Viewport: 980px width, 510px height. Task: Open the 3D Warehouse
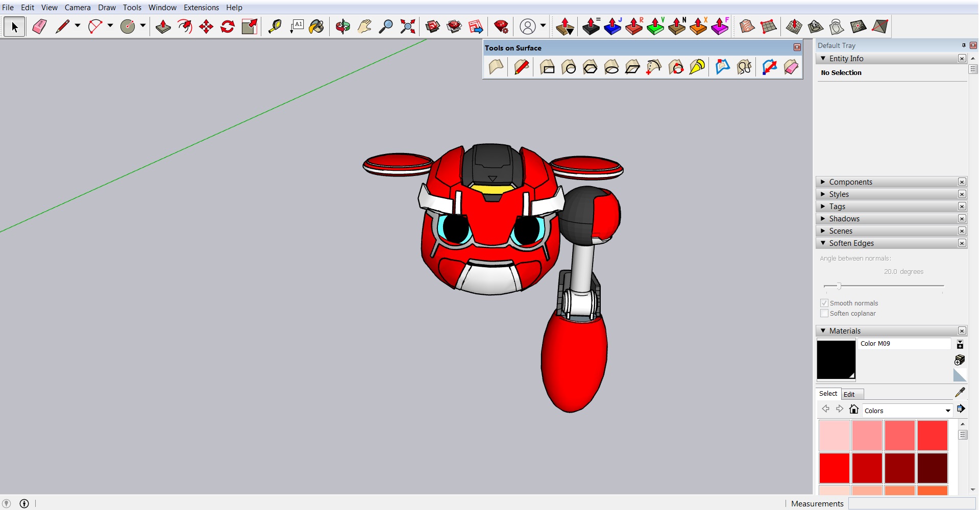click(433, 27)
